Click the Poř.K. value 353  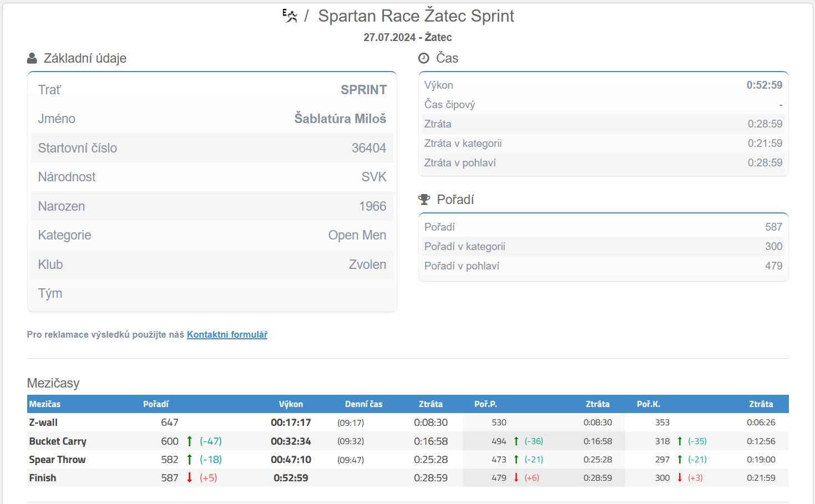tap(662, 422)
